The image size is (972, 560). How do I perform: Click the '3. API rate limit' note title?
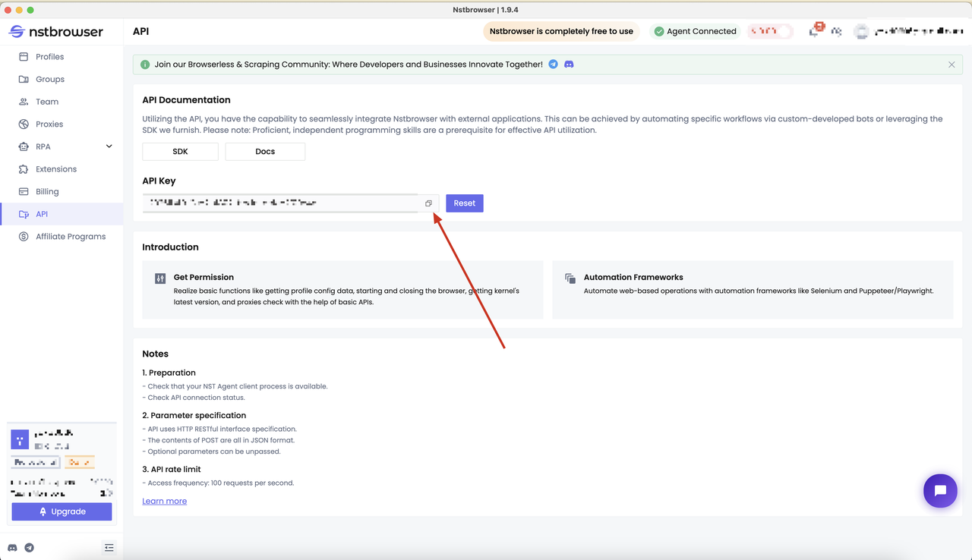click(x=171, y=470)
